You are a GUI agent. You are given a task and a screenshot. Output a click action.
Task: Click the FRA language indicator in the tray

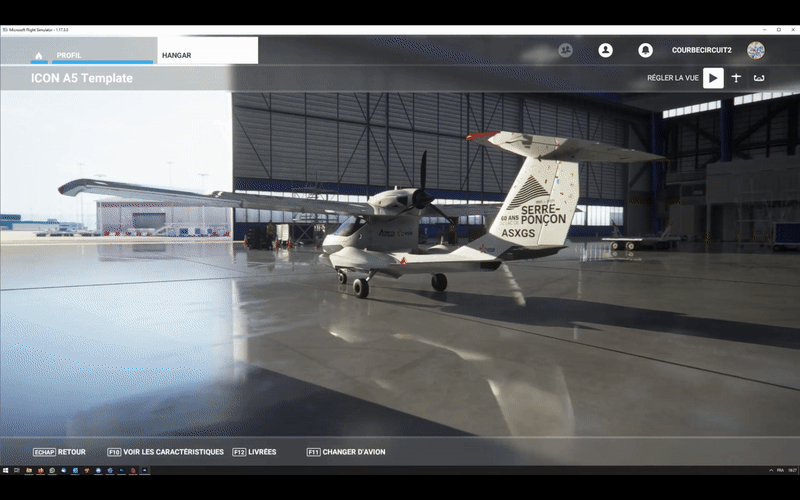780,470
